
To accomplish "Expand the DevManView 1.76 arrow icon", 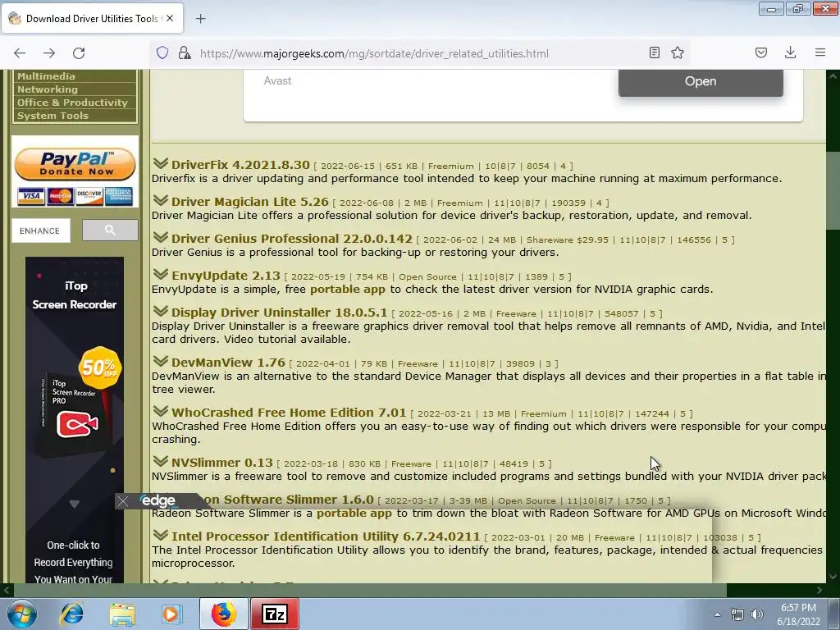I will [160, 361].
